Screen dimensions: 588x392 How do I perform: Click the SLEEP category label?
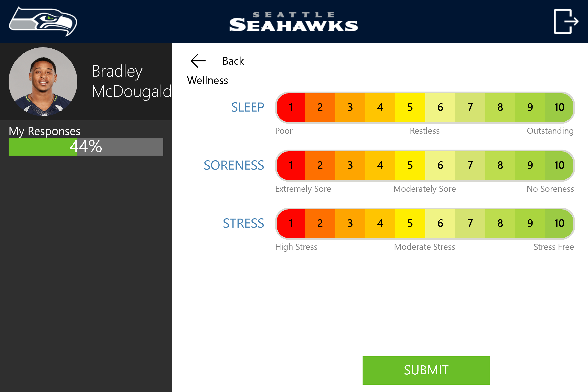[x=248, y=107]
